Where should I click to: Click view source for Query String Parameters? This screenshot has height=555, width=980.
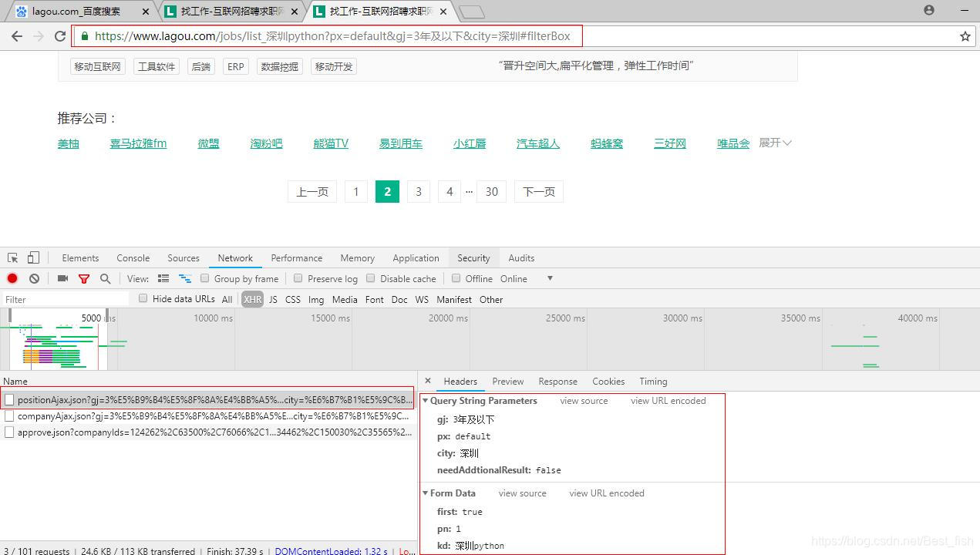tap(584, 401)
